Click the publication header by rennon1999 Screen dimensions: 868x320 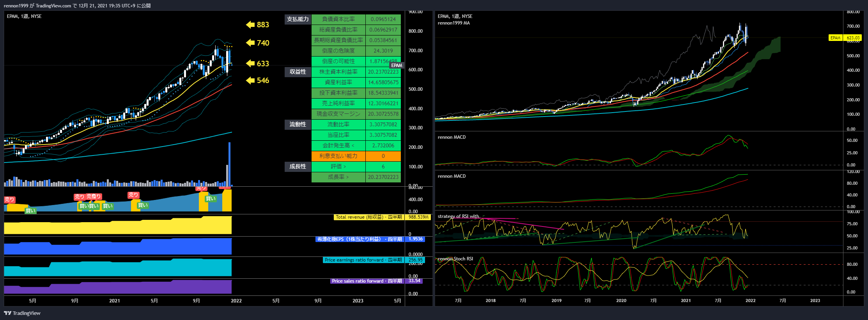click(77, 5)
